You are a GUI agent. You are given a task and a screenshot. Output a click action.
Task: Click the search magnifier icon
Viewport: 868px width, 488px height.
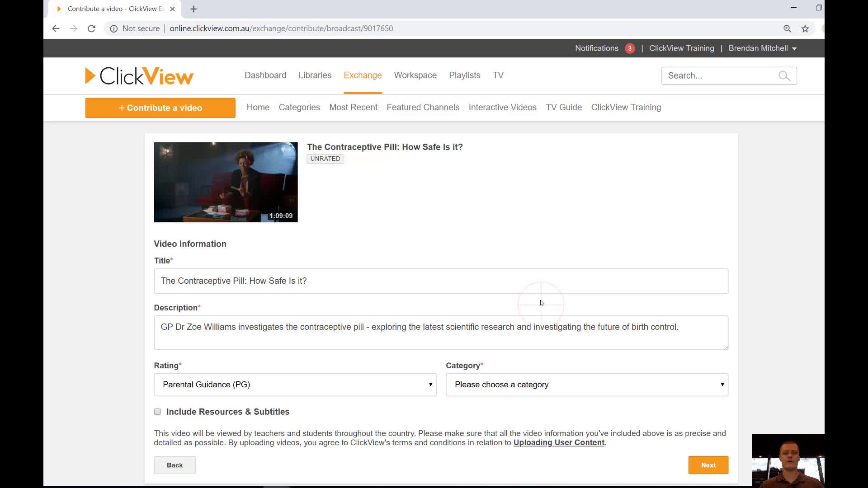pos(784,76)
